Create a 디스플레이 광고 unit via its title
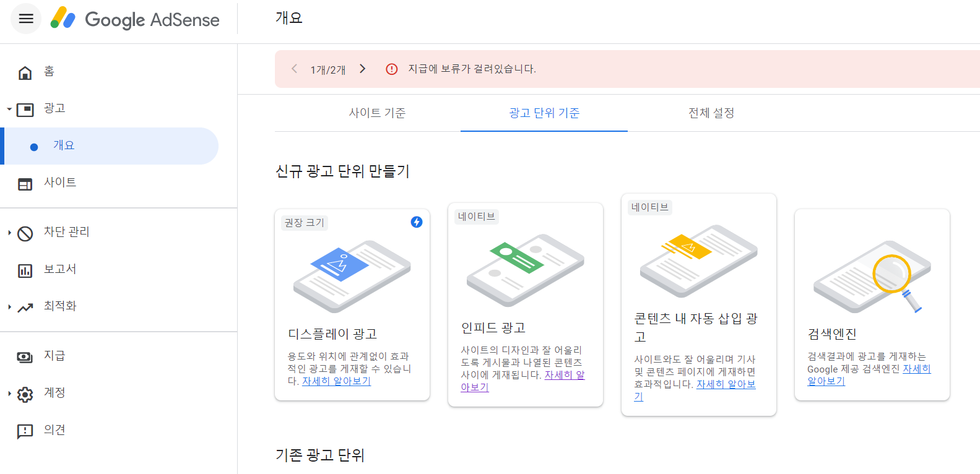 (332, 334)
